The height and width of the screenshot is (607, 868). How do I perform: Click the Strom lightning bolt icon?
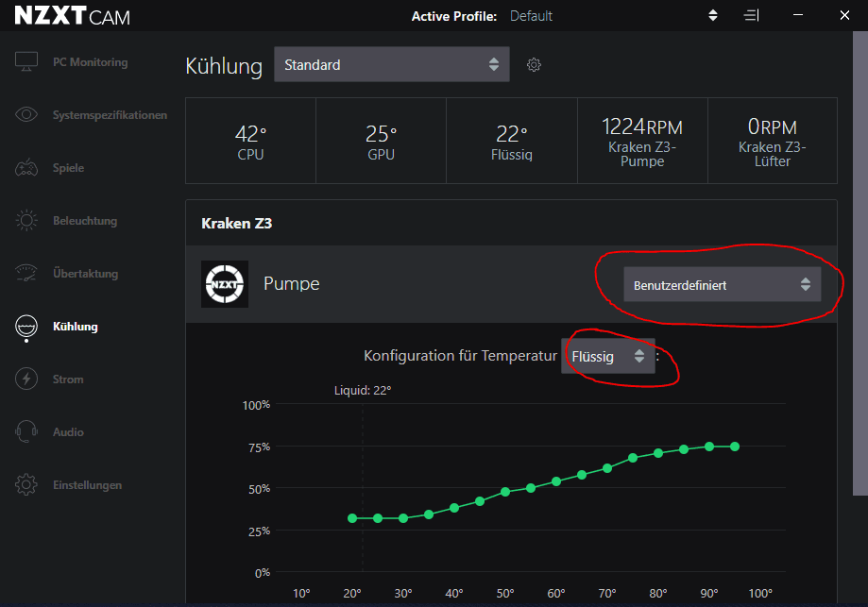coord(26,379)
